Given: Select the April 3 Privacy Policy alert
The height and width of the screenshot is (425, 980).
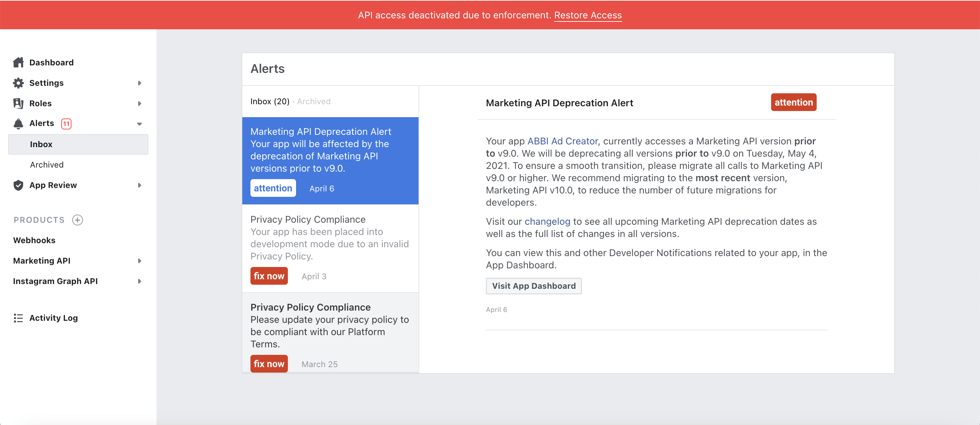Looking at the screenshot, I should click(330, 249).
